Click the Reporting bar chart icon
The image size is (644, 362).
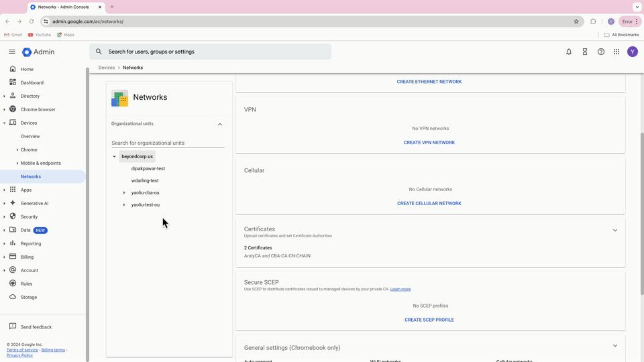(13, 243)
